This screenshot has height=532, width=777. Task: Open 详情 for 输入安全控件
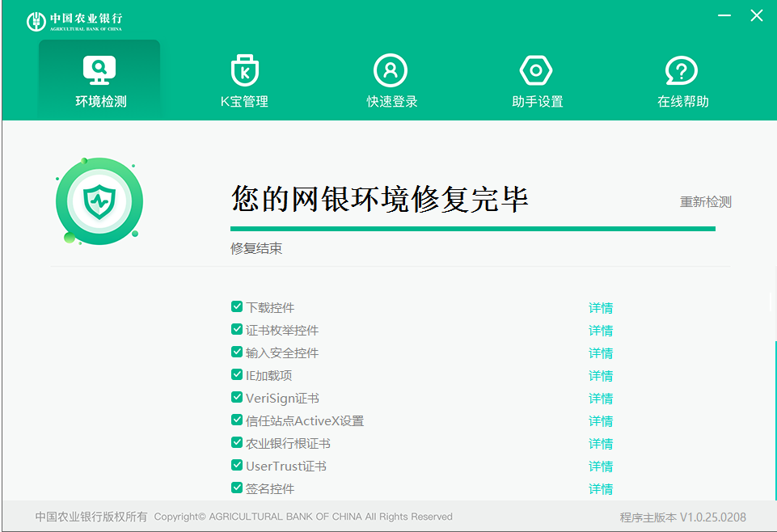pyautogui.click(x=601, y=353)
